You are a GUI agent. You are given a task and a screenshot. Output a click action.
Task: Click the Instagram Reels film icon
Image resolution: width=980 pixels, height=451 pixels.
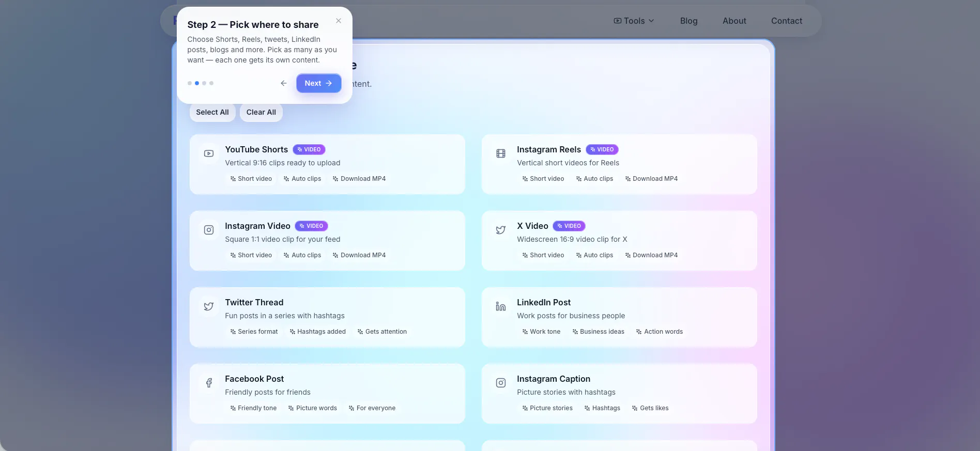[501, 153]
